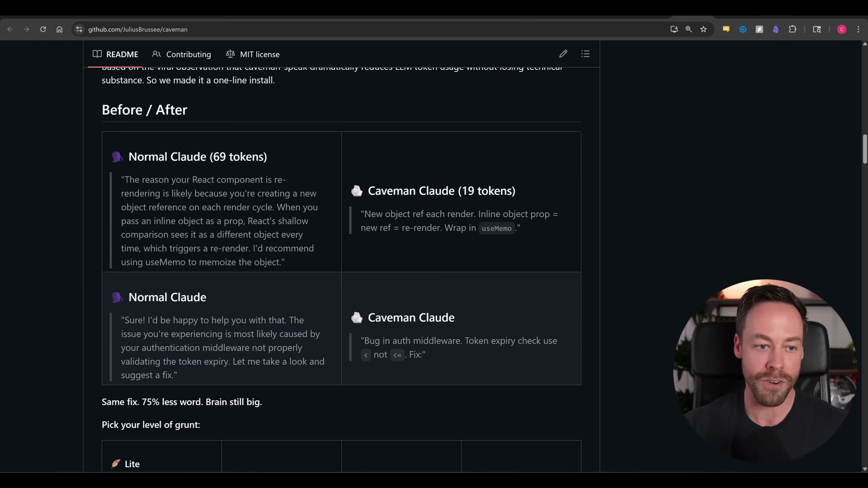Click the presenter webcam video circle

(x=765, y=371)
